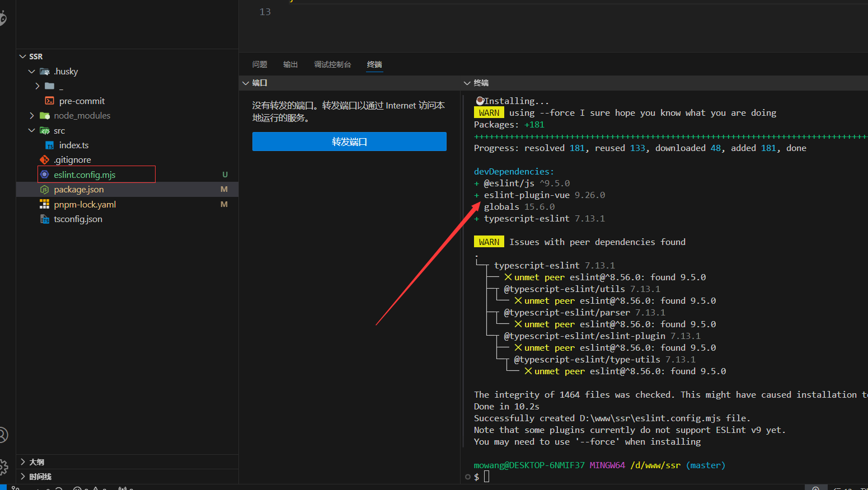Click the terminal prompt cursor after $

[x=487, y=477]
